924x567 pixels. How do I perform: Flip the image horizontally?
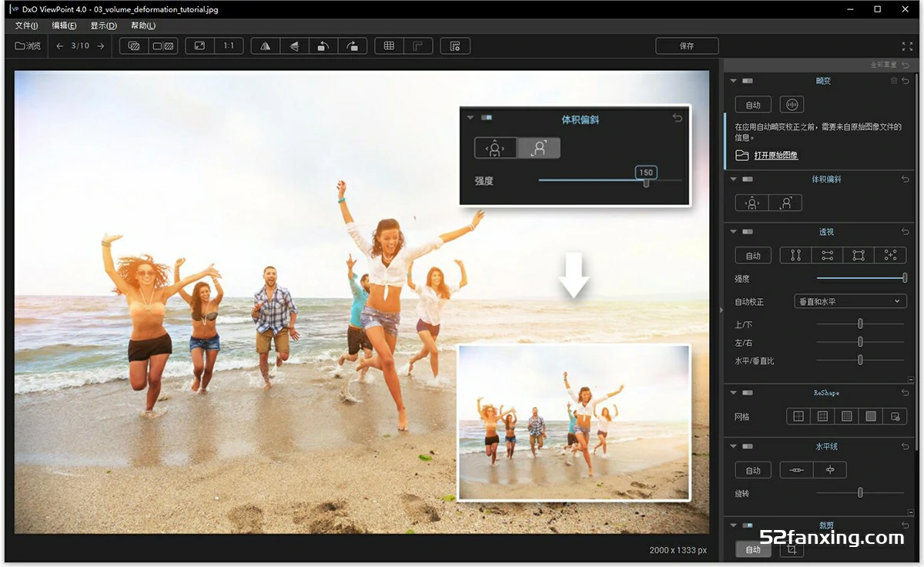[266, 46]
